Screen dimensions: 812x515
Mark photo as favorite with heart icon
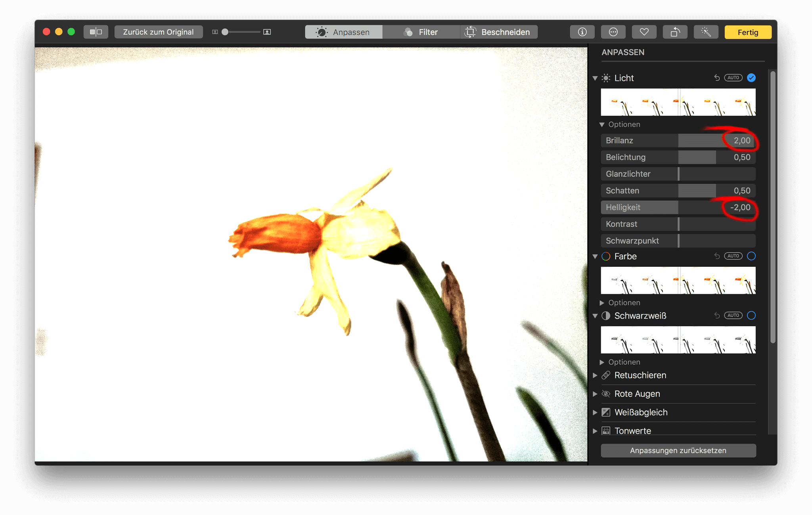point(644,32)
